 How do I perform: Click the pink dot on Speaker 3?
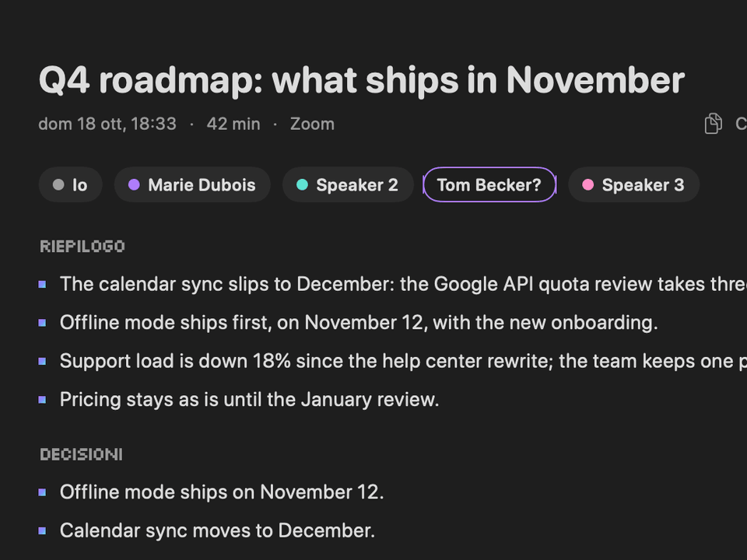pyautogui.click(x=588, y=185)
